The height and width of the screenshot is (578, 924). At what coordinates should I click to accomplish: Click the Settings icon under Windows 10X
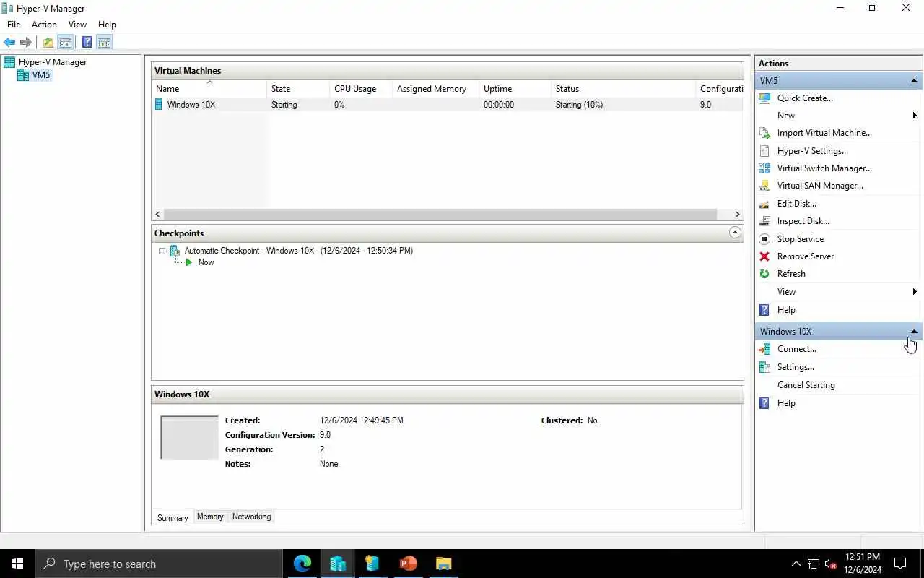point(764,367)
